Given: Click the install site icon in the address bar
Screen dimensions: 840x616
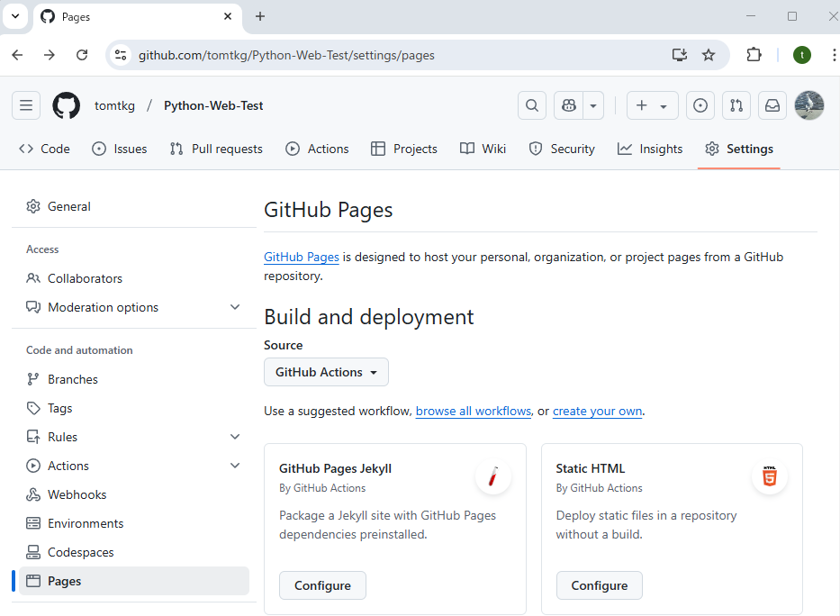Looking at the screenshot, I should (x=679, y=55).
